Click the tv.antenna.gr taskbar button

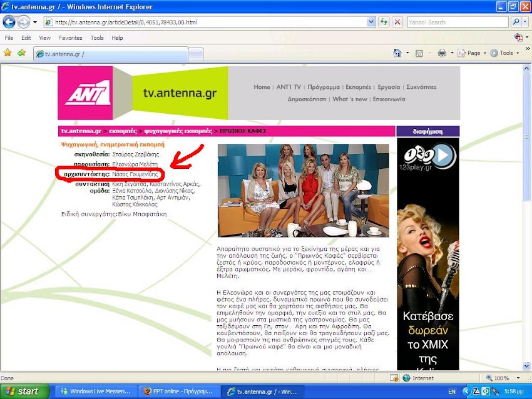point(263,391)
